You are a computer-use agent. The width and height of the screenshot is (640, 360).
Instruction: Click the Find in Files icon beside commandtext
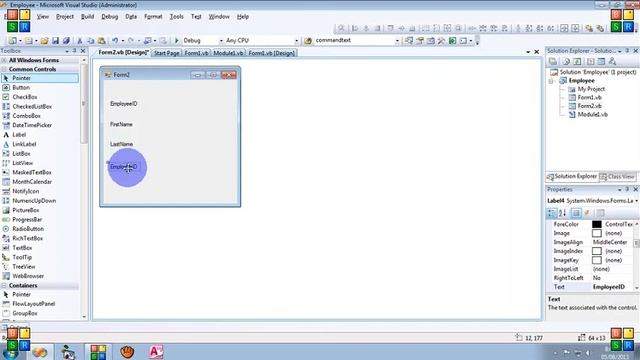(309, 40)
